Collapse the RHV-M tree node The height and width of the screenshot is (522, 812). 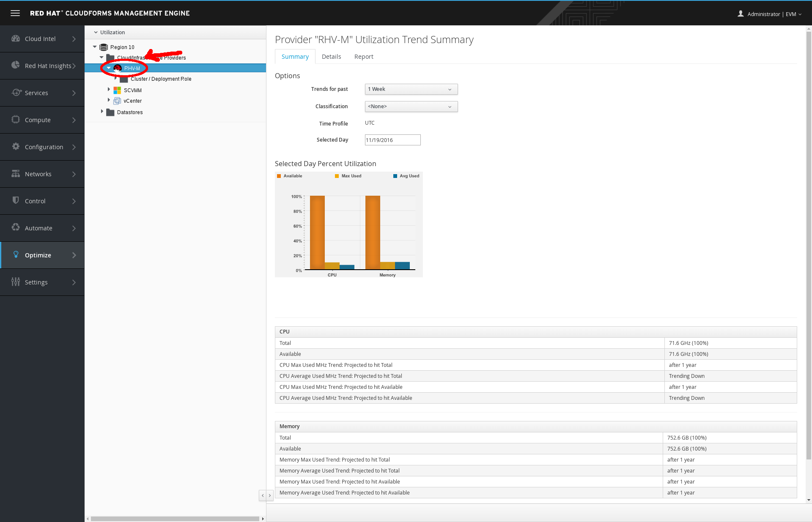tap(109, 68)
